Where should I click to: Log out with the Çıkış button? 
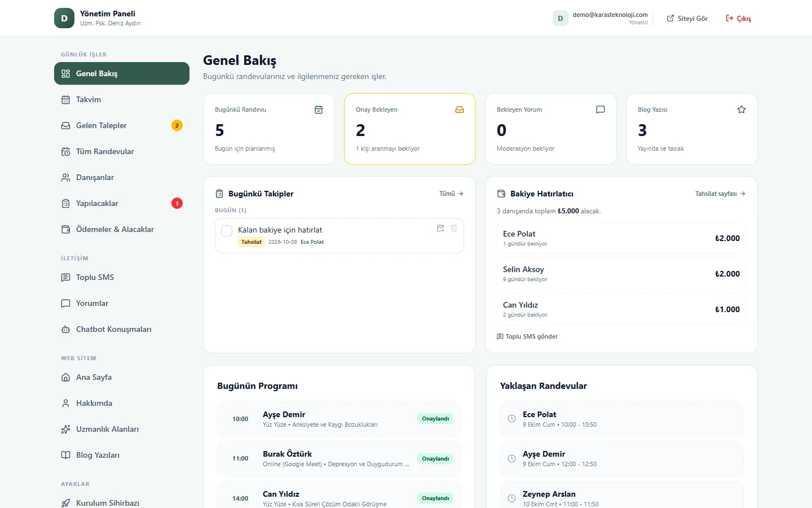[738, 18]
